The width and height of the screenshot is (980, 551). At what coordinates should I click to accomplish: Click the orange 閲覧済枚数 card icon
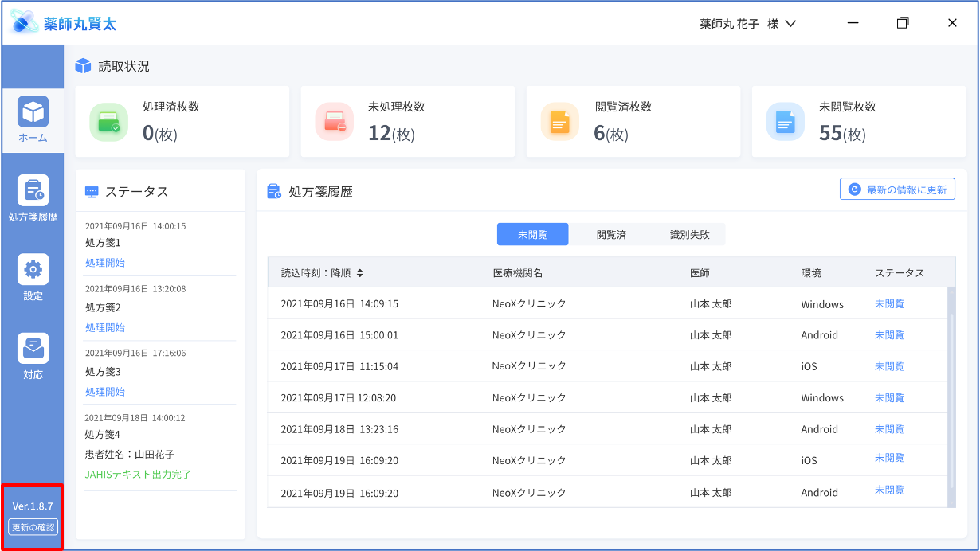(559, 122)
